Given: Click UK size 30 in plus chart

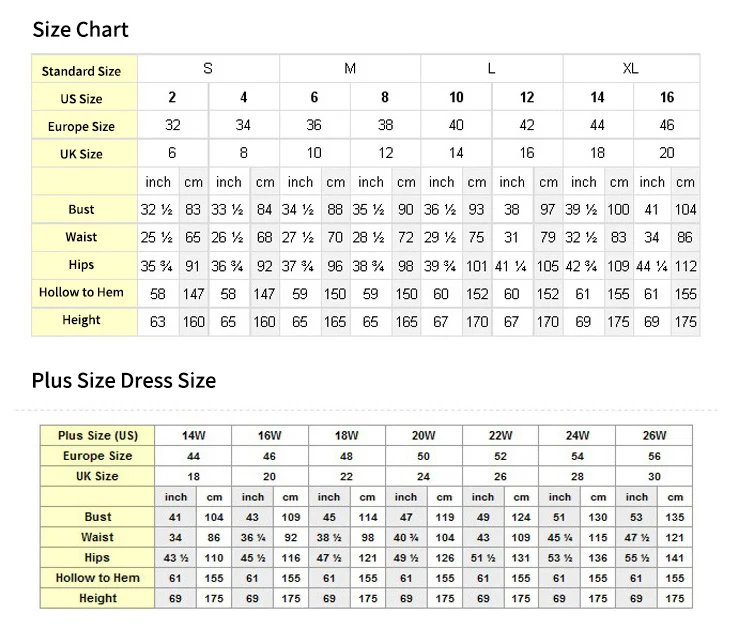Looking at the screenshot, I should click(x=655, y=477).
